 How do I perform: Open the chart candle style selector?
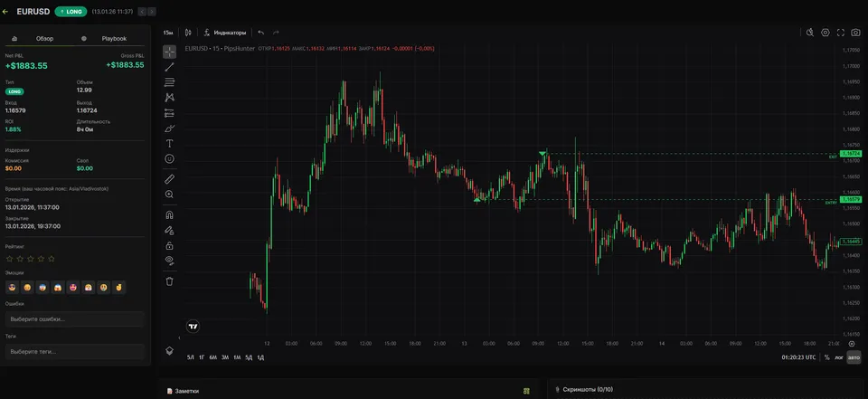point(188,33)
